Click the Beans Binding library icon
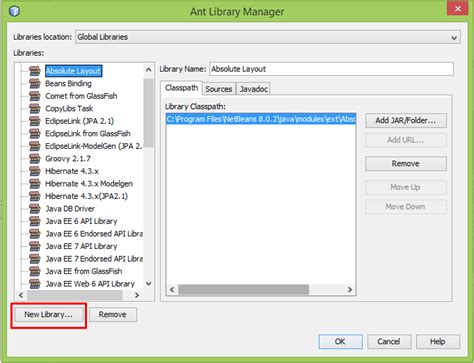The height and width of the screenshot is (363, 474). (x=35, y=83)
